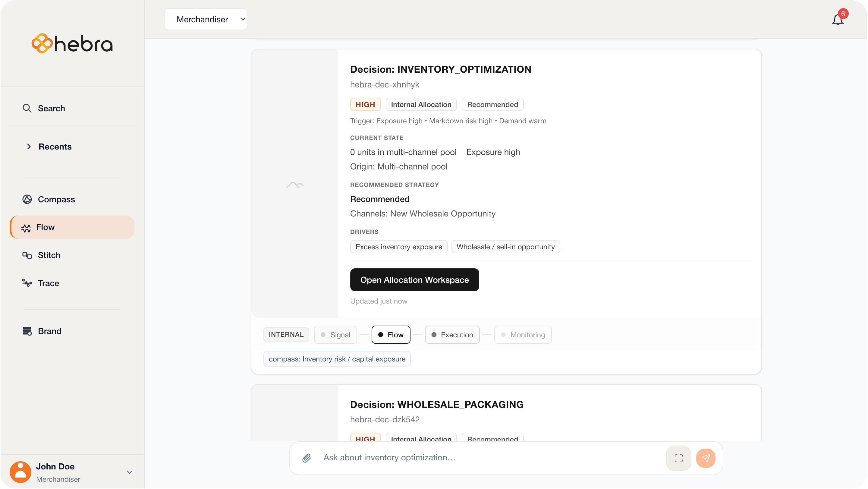Select the Flow icon in the sidebar
868x489 pixels.
tap(27, 227)
